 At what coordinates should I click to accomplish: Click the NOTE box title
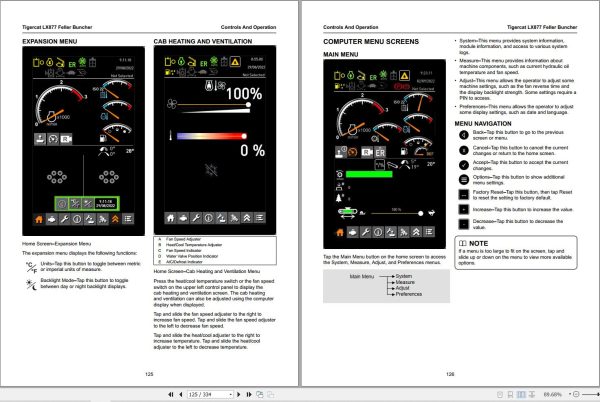[478, 243]
